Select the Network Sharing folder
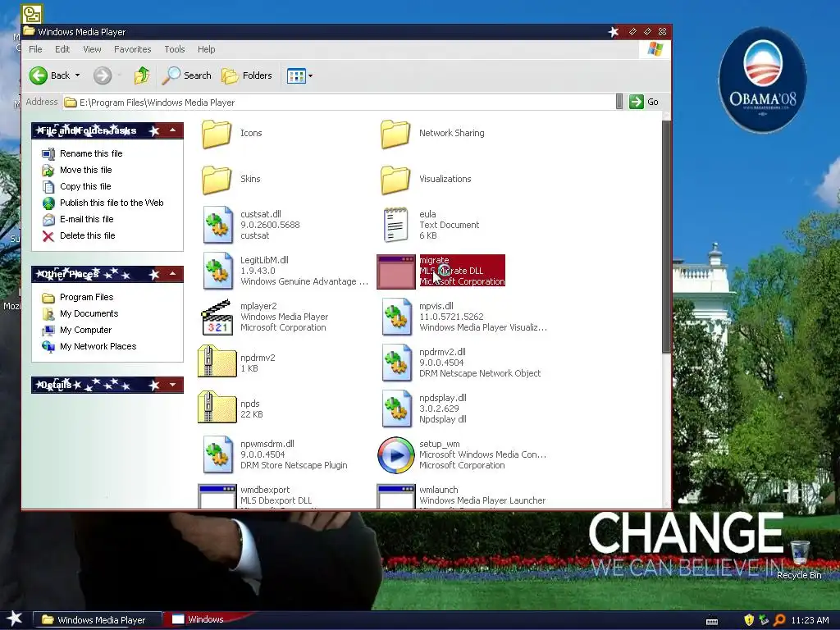The image size is (840, 630). pos(396,134)
